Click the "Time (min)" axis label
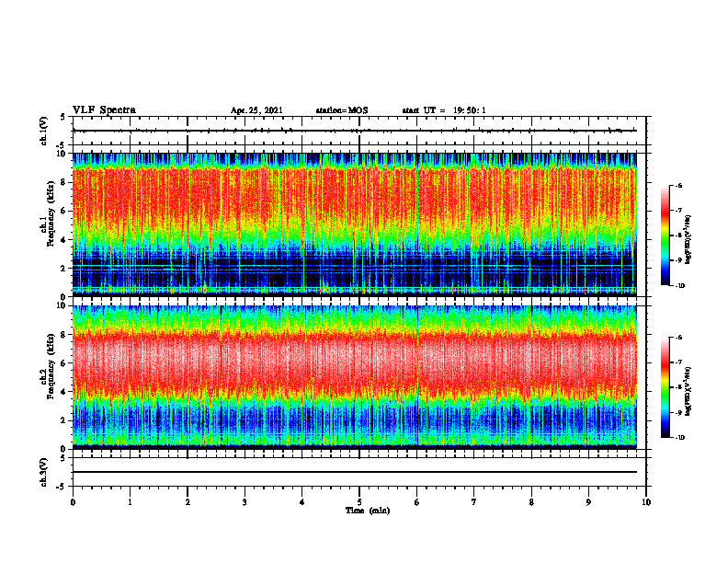 [x=368, y=511]
